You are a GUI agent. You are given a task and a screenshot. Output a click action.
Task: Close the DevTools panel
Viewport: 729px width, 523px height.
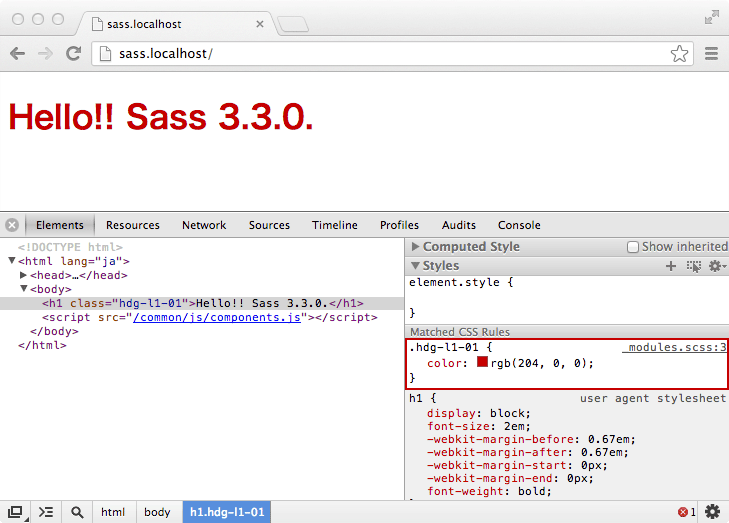pos(12,225)
